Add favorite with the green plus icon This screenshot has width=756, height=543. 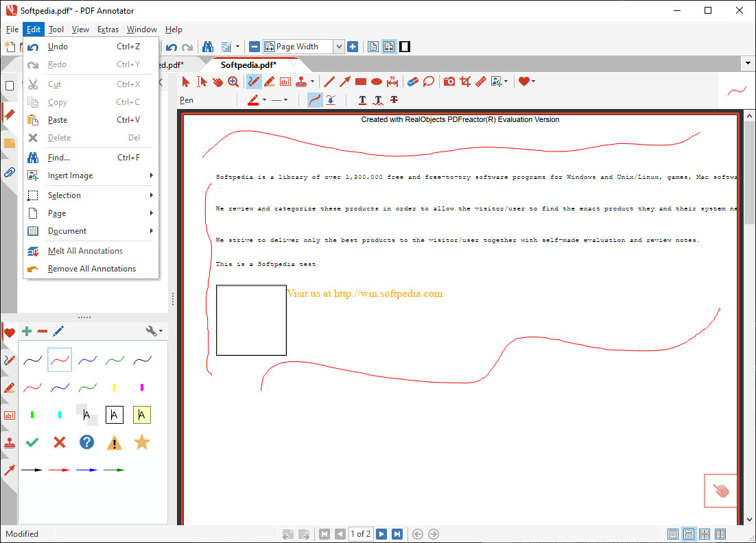[27, 331]
